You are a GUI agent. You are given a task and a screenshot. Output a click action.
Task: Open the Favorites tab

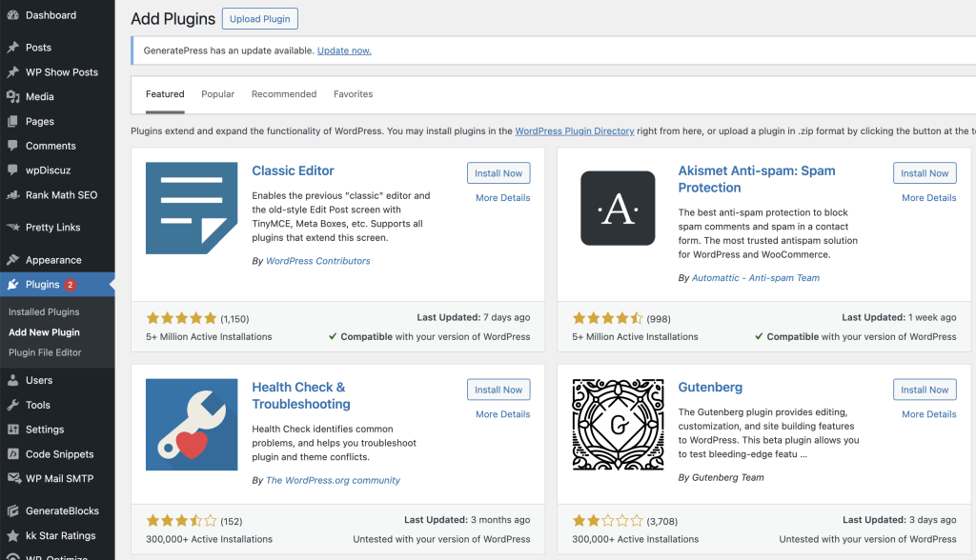[353, 94]
